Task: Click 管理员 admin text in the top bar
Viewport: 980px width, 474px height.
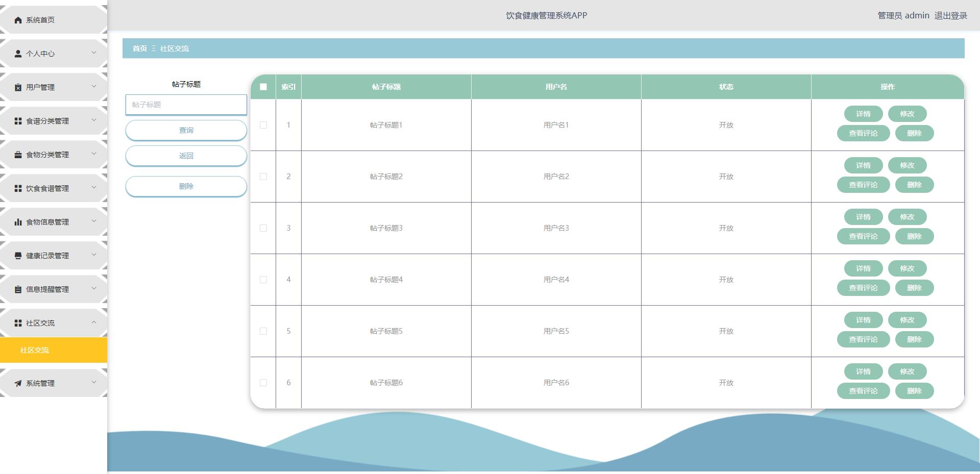Action: [x=903, y=16]
